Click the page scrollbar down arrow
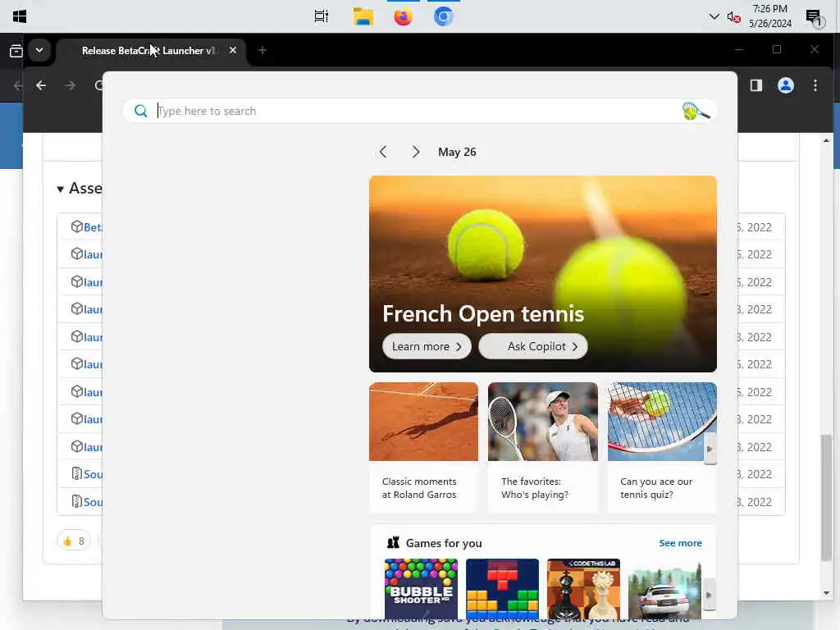 (826, 593)
